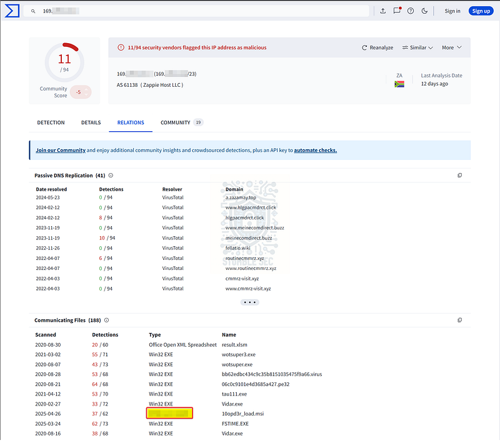Open file 06c0c9101e4d3685a427.pe32

tap(256, 384)
